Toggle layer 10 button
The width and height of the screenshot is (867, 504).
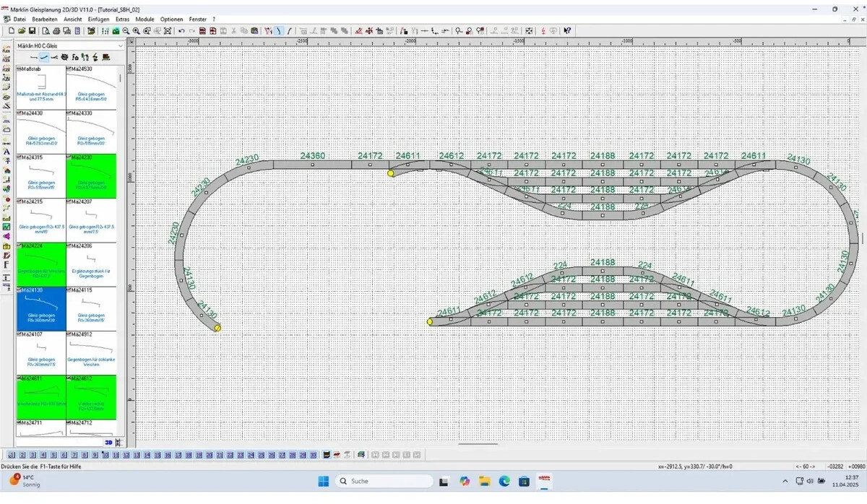pos(105,455)
